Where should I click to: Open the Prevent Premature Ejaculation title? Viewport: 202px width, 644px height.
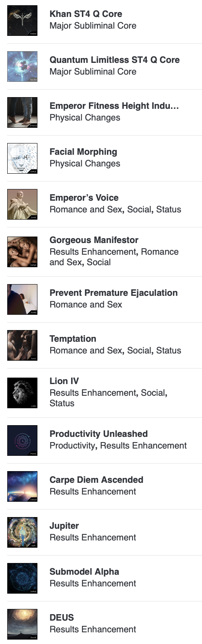point(113,293)
